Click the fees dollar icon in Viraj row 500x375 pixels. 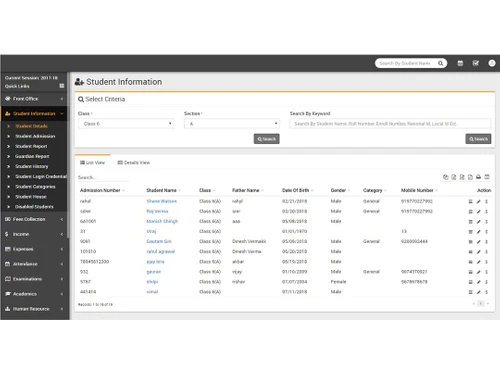[x=486, y=231]
